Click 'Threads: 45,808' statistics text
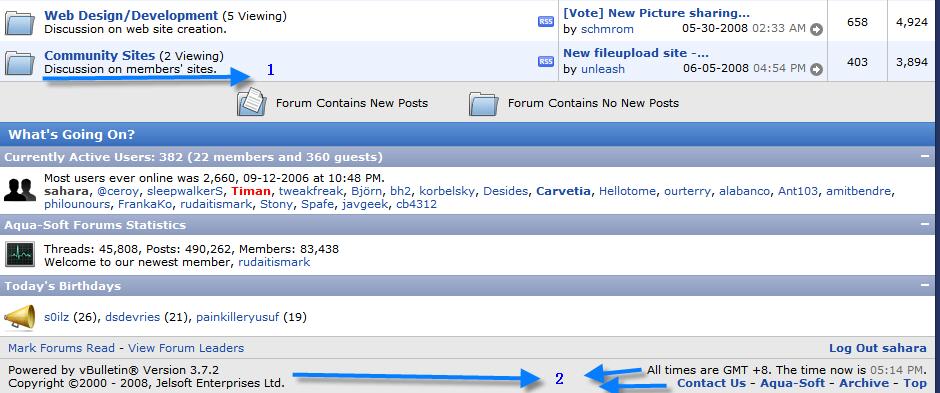Screen dimensions: 940x393 (x=91, y=249)
